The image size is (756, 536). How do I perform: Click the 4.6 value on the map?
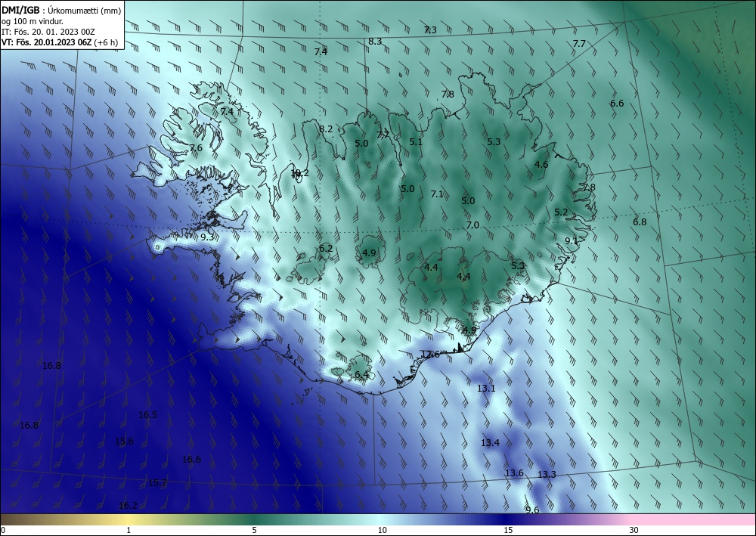(541, 164)
